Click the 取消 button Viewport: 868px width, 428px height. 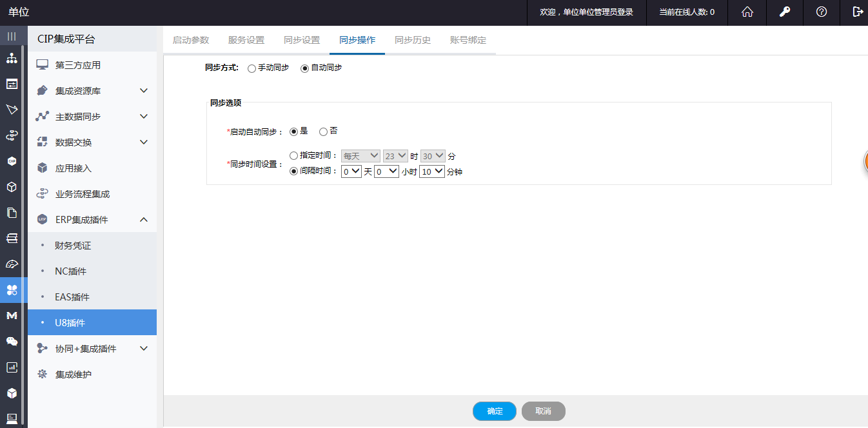(544, 411)
